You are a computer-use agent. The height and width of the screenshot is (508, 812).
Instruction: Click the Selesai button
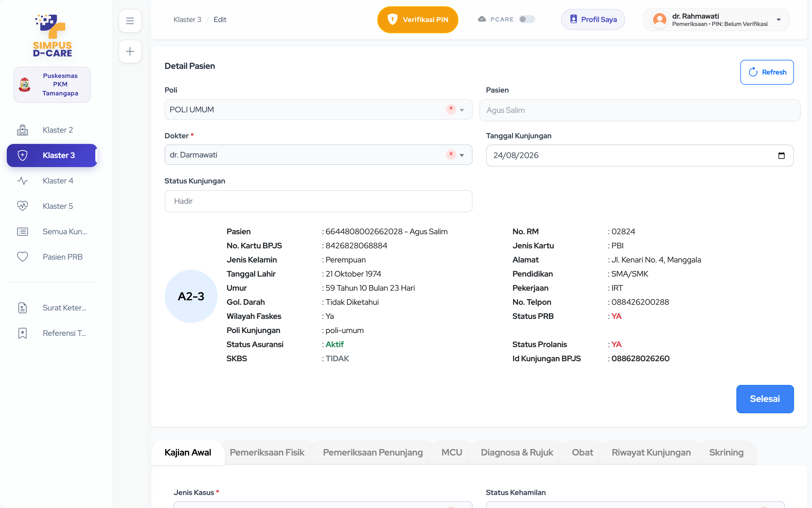coord(765,399)
